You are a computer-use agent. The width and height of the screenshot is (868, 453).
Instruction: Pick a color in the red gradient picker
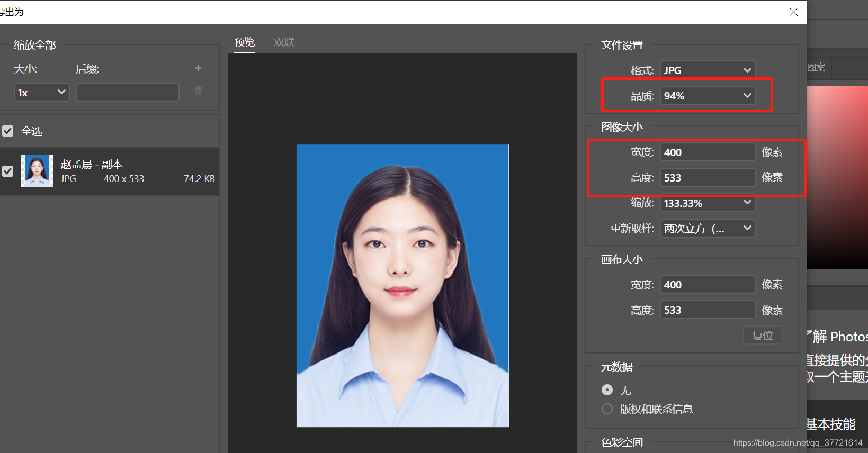837,177
